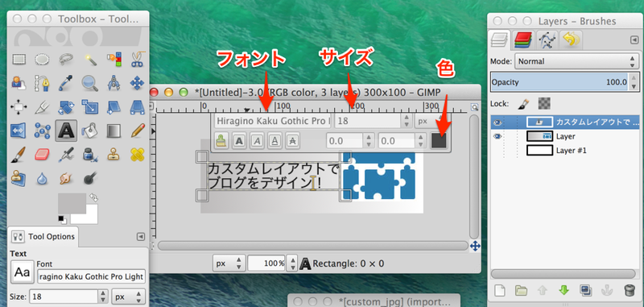
Task: Pick the Pencil tool
Action: [137, 131]
